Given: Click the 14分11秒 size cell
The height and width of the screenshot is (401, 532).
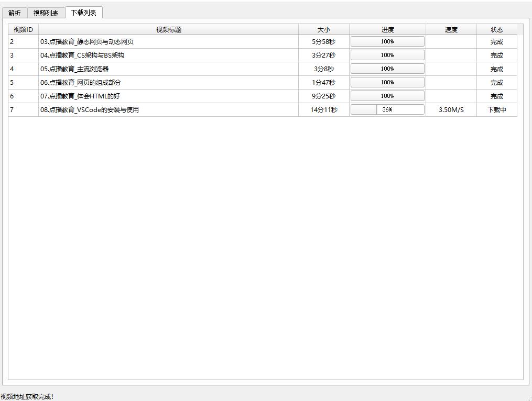Looking at the screenshot, I should coord(324,109).
